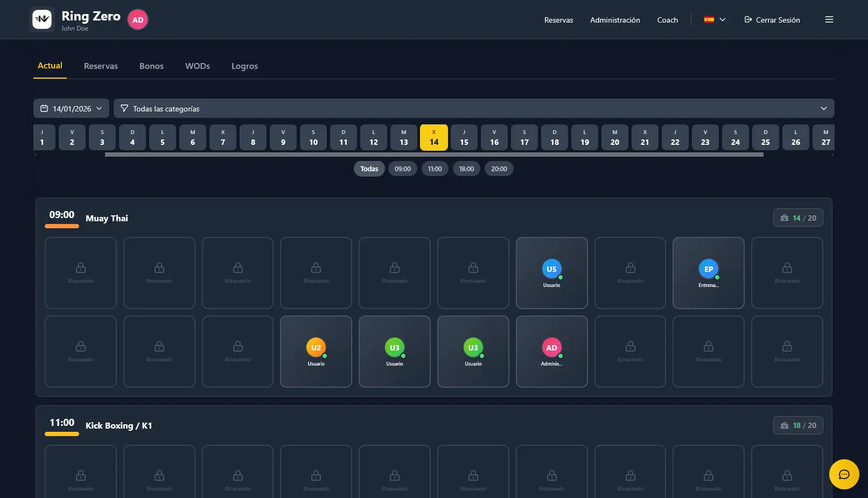Click the horizontal day scrollbar
The height and width of the screenshot is (498, 868).
pos(433,155)
